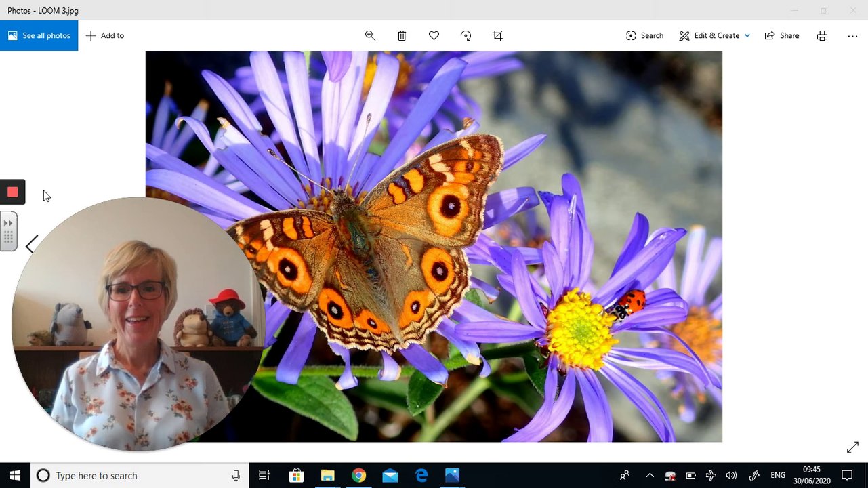Restore down the Photos window
This screenshot has width=868, height=488.
click(824, 10)
